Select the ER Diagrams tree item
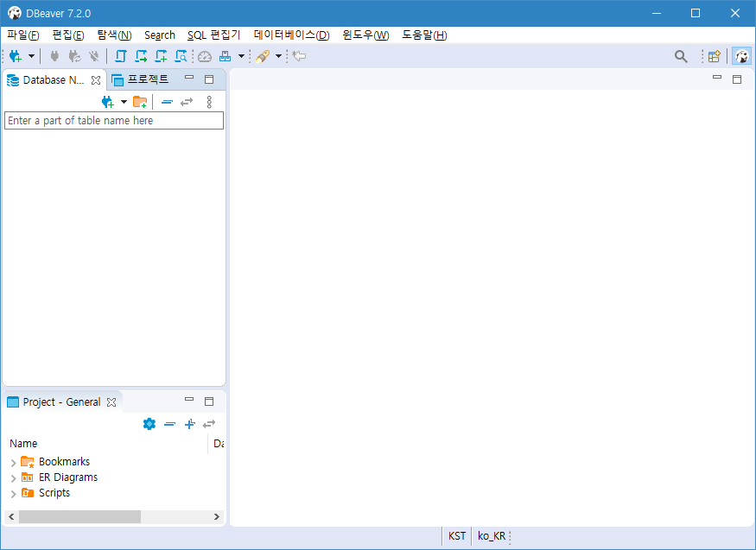The height and width of the screenshot is (550, 756). [x=68, y=477]
